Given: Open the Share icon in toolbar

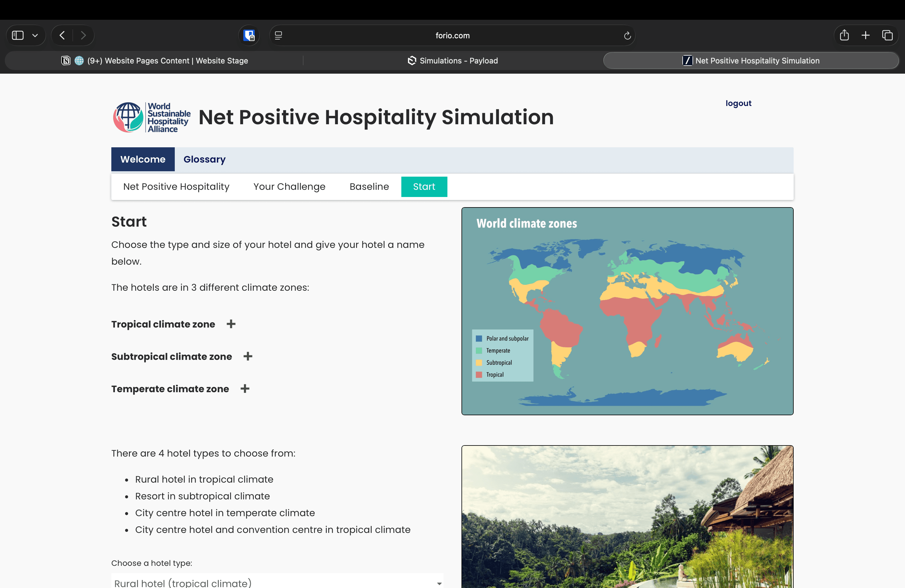Looking at the screenshot, I should (844, 35).
